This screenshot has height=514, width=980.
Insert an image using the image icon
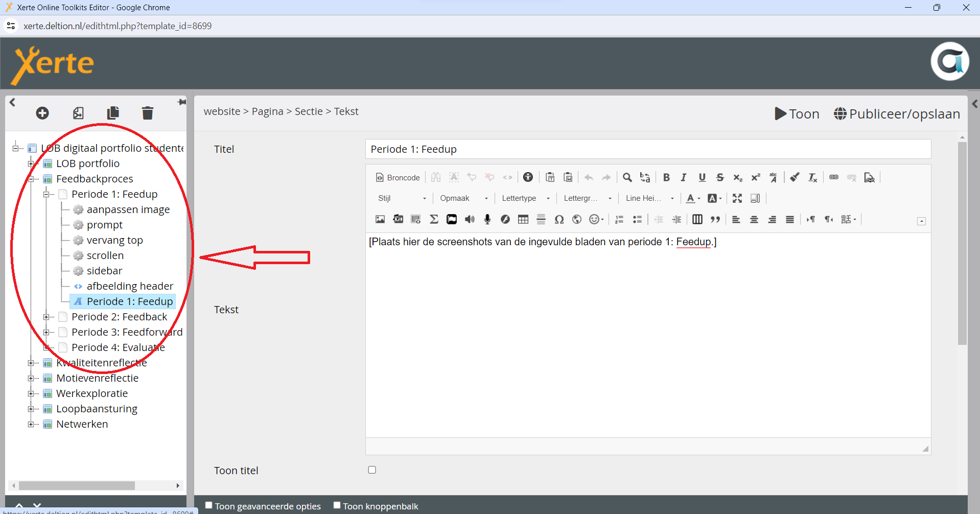[380, 219]
